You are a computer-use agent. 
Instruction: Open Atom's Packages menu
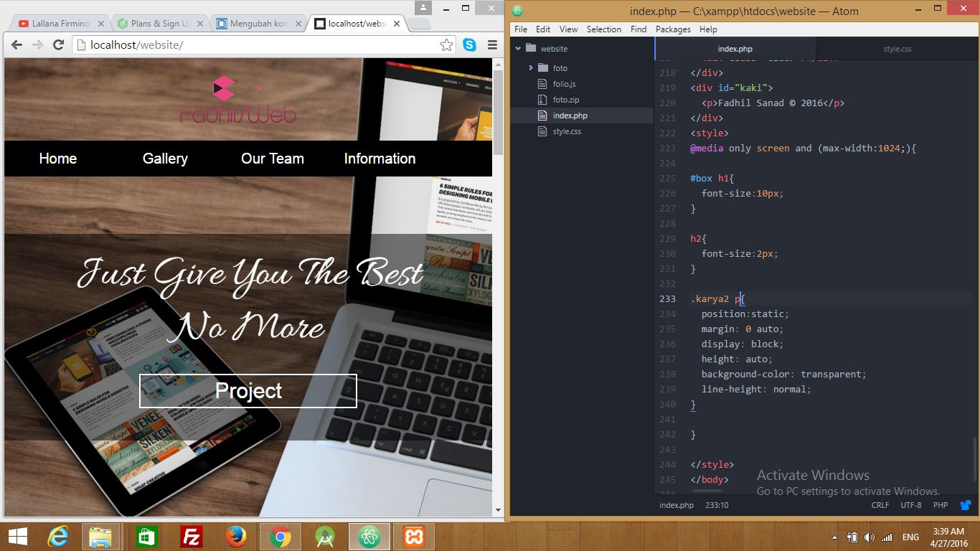[673, 29]
